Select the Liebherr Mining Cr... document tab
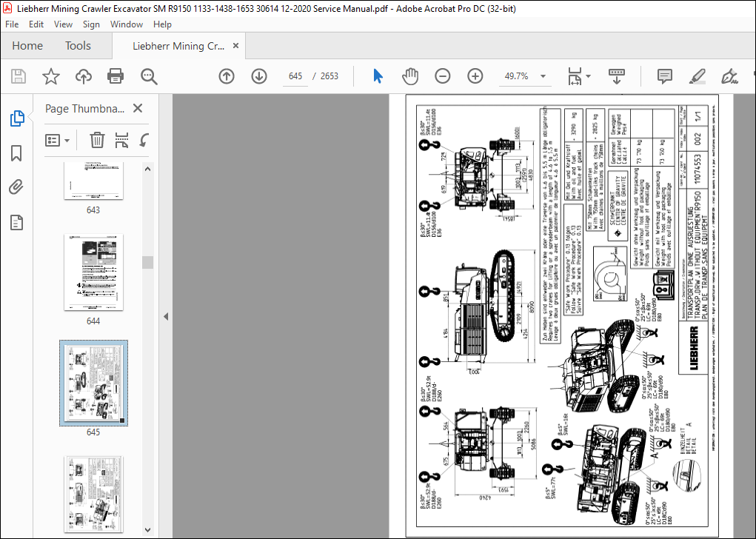 [178, 46]
